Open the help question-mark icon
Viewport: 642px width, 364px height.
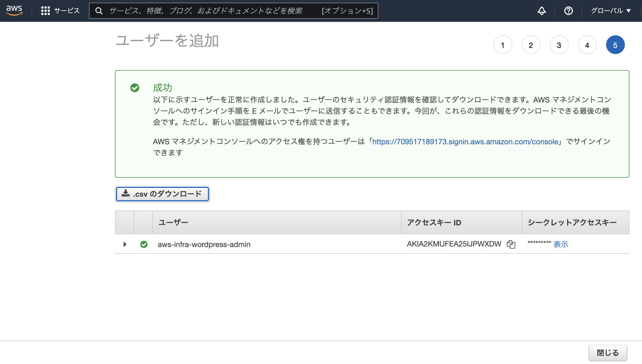click(568, 11)
